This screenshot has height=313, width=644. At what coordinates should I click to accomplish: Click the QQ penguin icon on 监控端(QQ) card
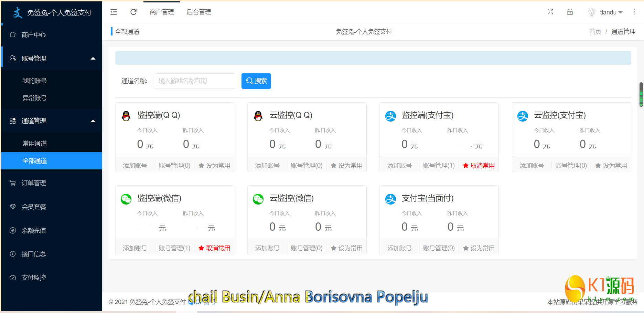click(x=126, y=115)
